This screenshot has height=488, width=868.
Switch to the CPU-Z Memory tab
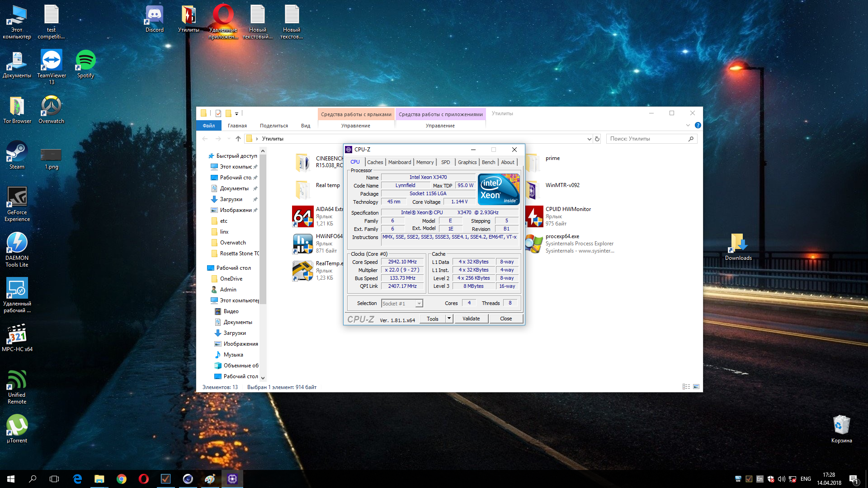coord(425,162)
